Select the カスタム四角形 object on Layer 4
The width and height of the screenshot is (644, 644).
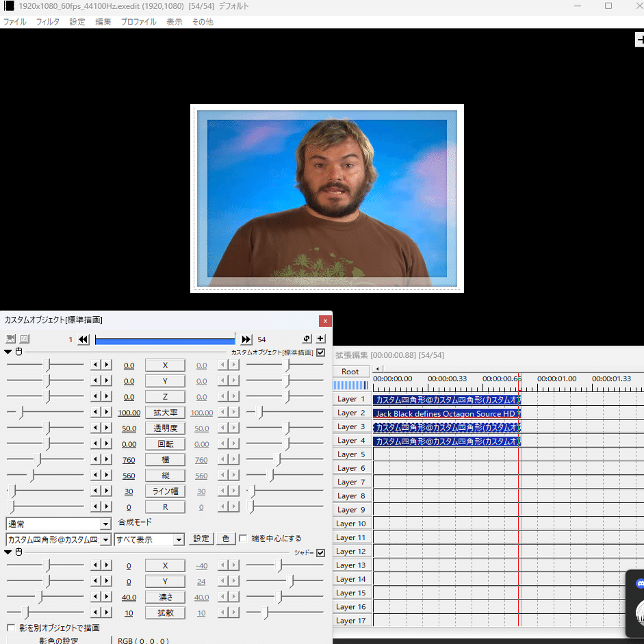click(447, 441)
